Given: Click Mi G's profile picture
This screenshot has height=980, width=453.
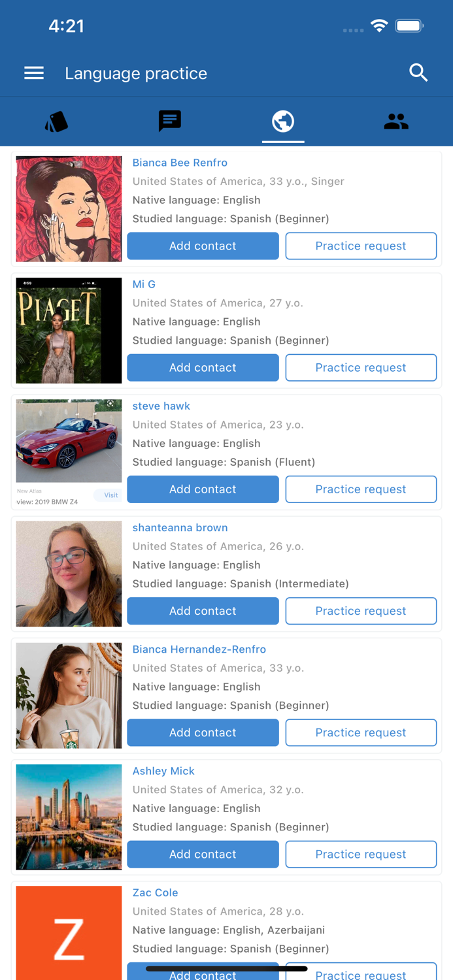Looking at the screenshot, I should coord(69,330).
